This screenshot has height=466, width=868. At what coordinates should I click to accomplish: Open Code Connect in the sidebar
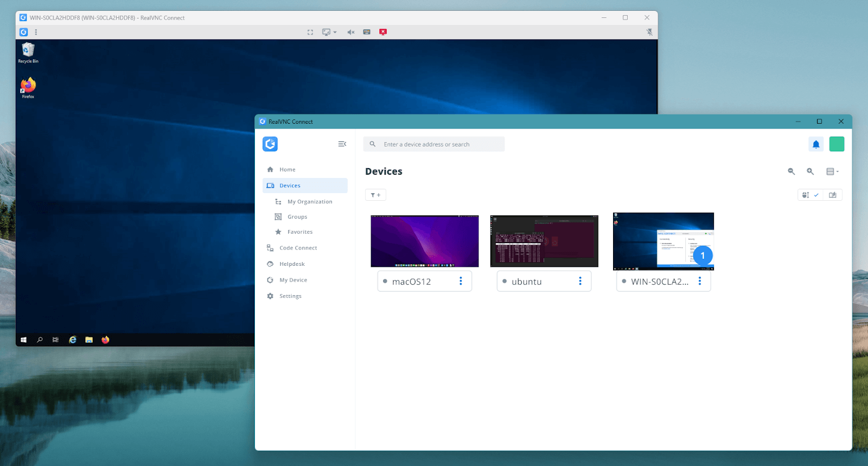[x=298, y=248]
